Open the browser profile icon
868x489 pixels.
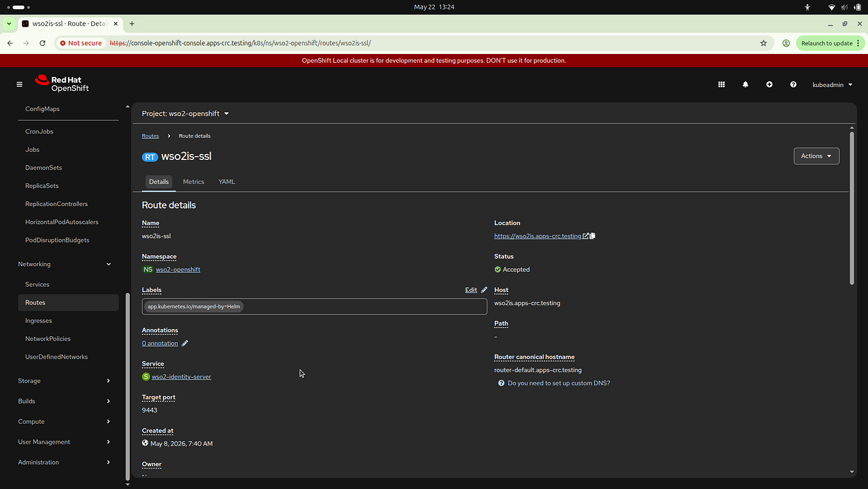click(x=786, y=43)
